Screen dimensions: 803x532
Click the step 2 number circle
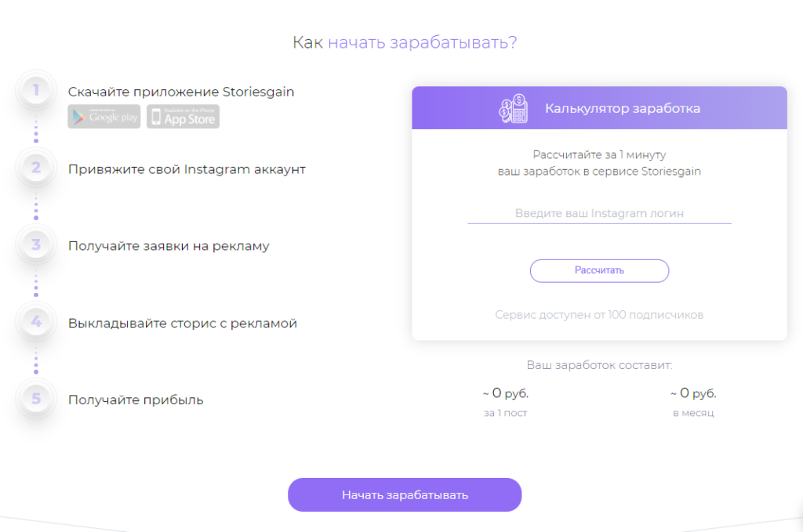[x=36, y=168]
